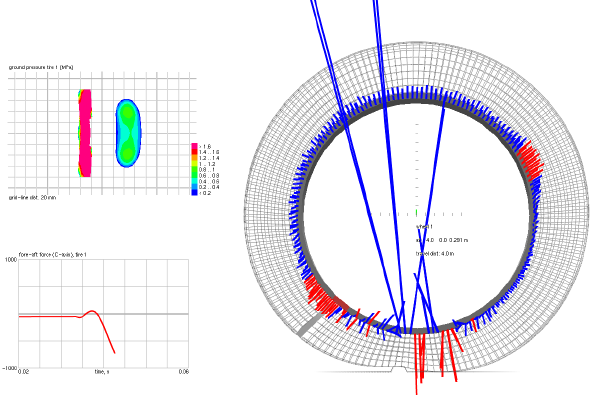Click the red force vectors on right rim

530,161
